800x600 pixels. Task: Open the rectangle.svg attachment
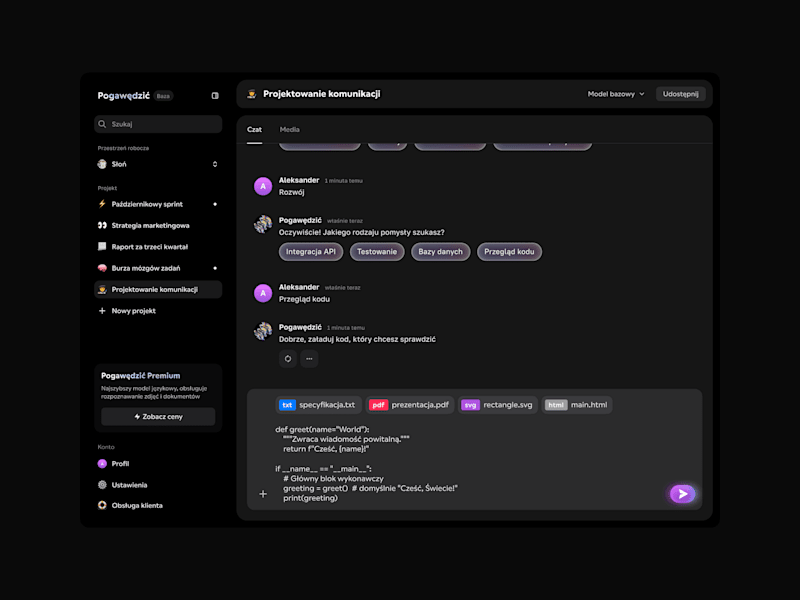pos(497,405)
